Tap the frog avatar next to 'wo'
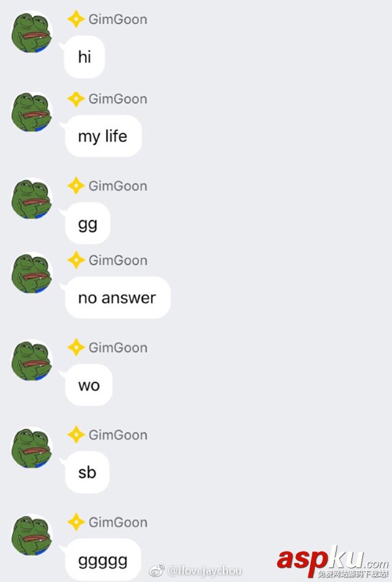This screenshot has width=392, height=582. (32, 360)
